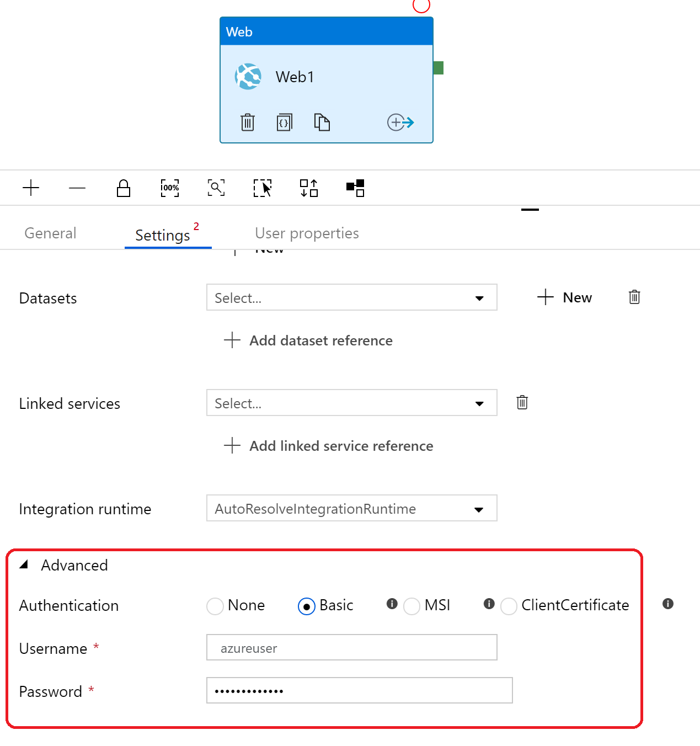Show info about ClientCertificate authentication
700x746 pixels.
(x=668, y=604)
